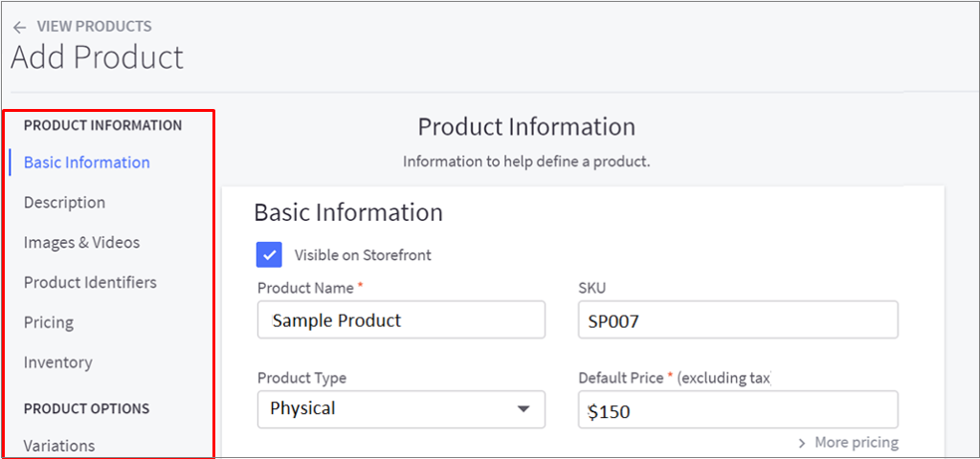Open the Description section
The image size is (980, 459).
pyautogui.click(x=65, y=203)
